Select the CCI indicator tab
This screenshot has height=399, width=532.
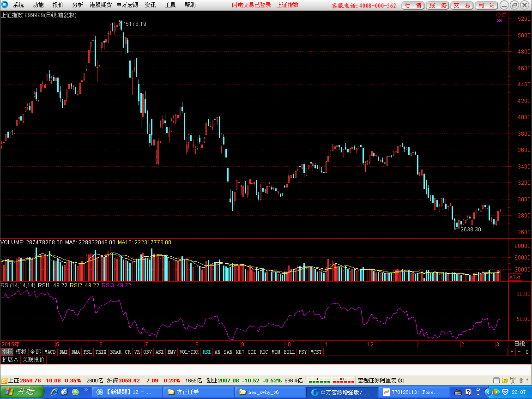click(x=252, y=352)
